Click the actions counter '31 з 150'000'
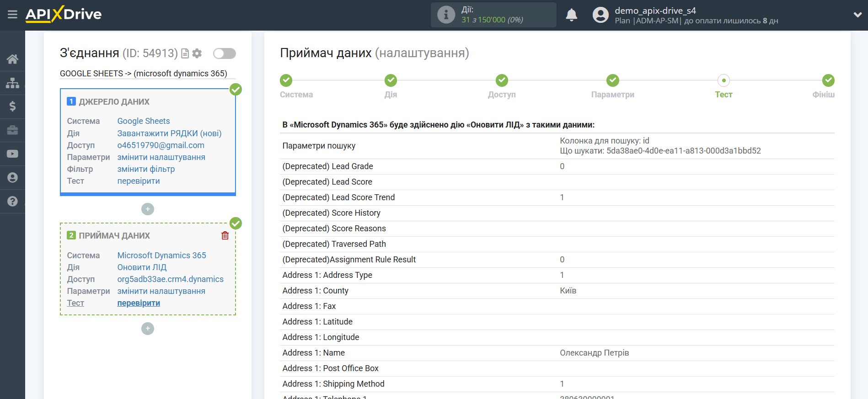Image resolution: width=868 pixels, height=399 pixels. (x=483, y=20)
